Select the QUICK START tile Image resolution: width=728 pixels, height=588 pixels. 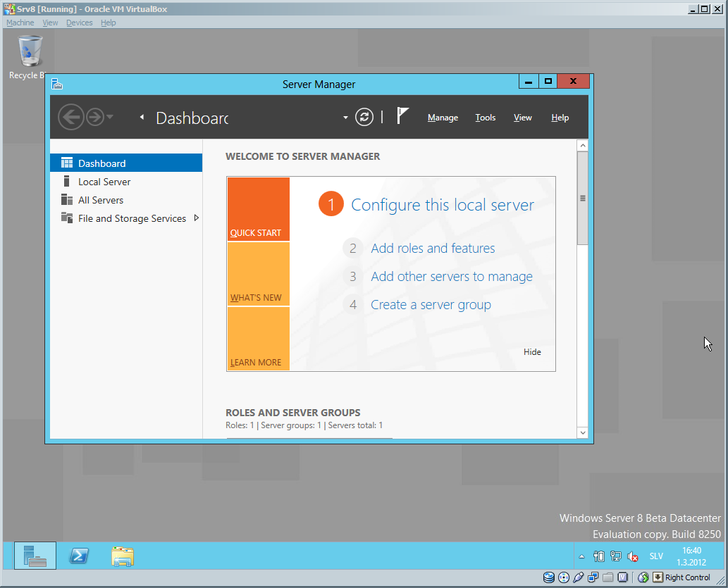(259, 209)
